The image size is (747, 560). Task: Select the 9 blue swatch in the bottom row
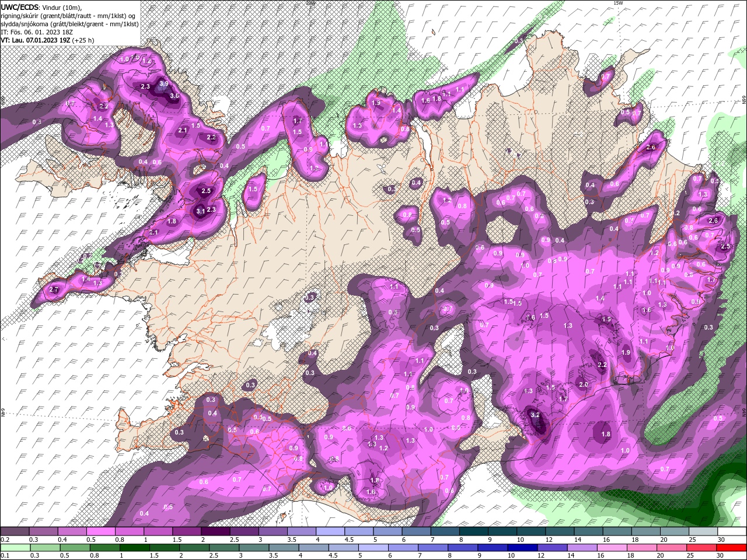tap(492, 547)
